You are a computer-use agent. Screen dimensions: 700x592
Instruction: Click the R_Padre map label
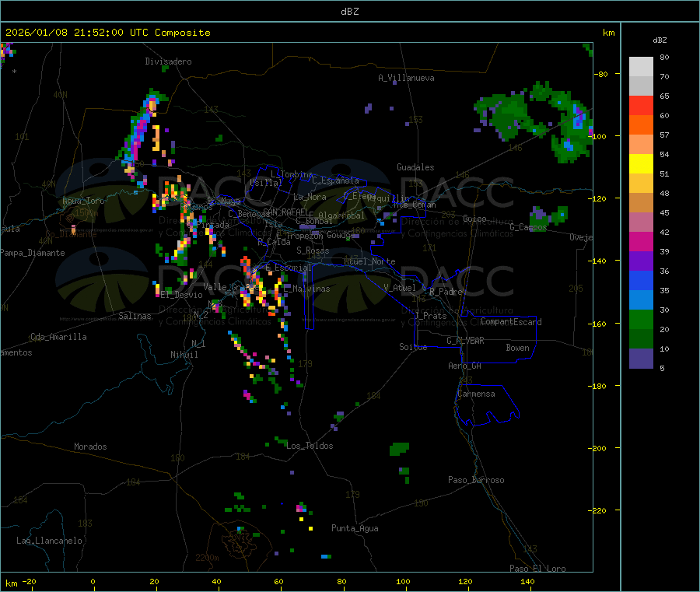click(x=446, y=292)
